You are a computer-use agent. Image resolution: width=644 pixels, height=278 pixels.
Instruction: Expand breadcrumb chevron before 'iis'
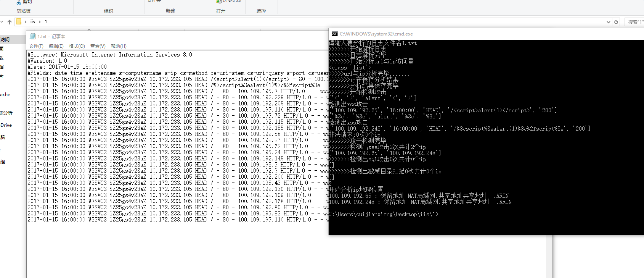click(x=26, y=22)
